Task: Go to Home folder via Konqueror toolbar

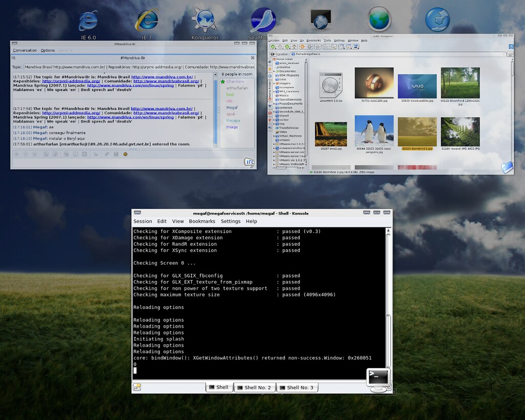Action: [294, 47]
